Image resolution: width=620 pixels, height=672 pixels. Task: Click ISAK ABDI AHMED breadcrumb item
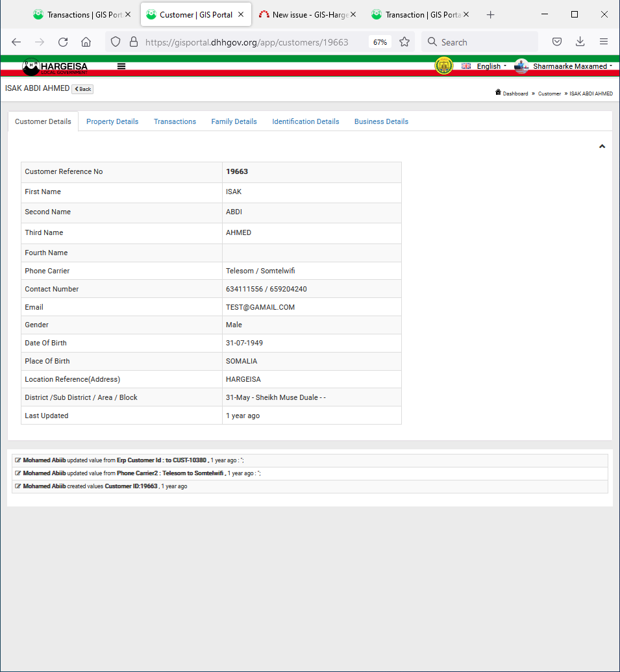591,93
